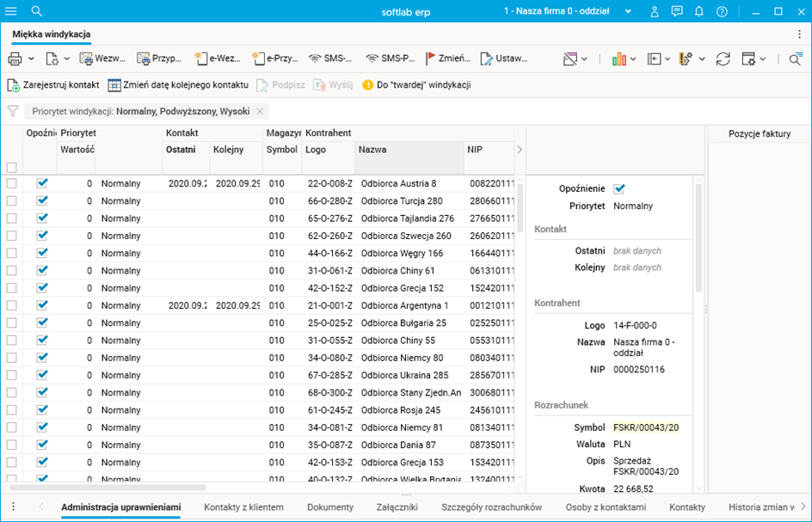
Task: Click the search magnifier in title bar
Action: pos(37,11)
